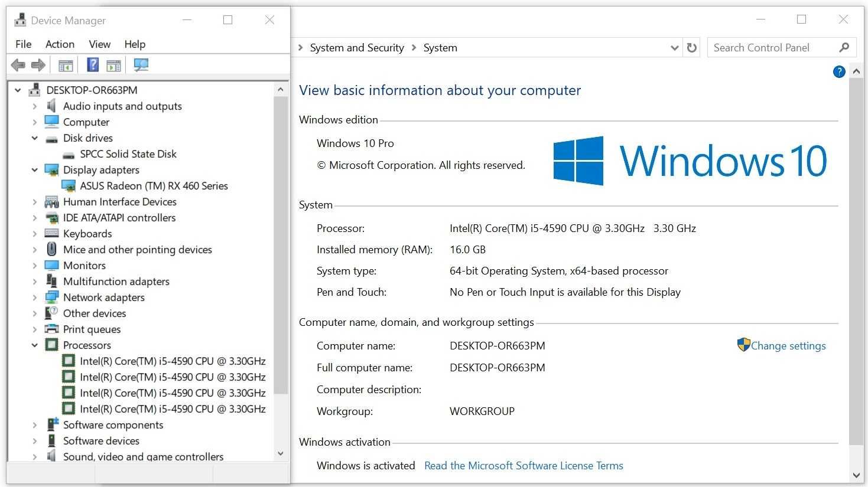Expand the Network adapters node
Image resolution: width=868 pixels, height=487 pixels.
click(x=34, y=298)
